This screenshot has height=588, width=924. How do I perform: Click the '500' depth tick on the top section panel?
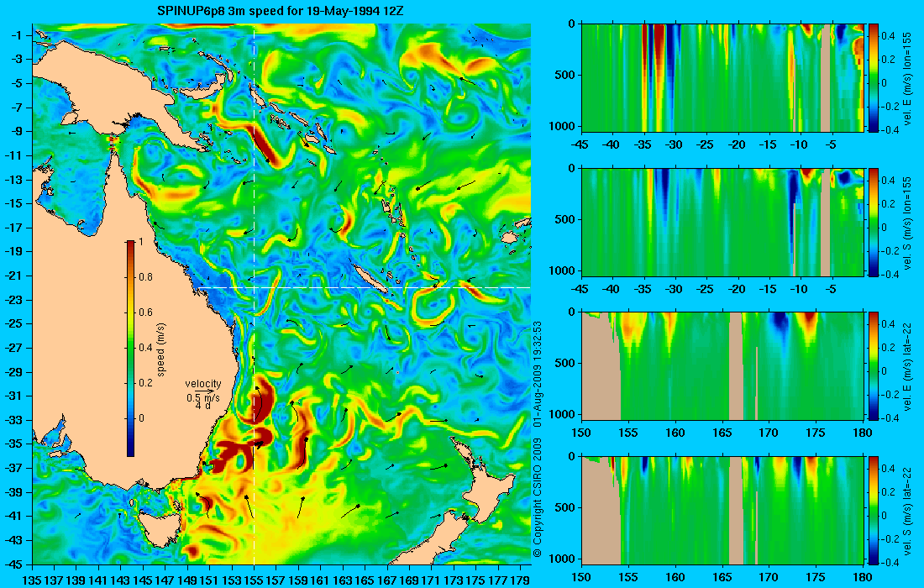point(565,75)
